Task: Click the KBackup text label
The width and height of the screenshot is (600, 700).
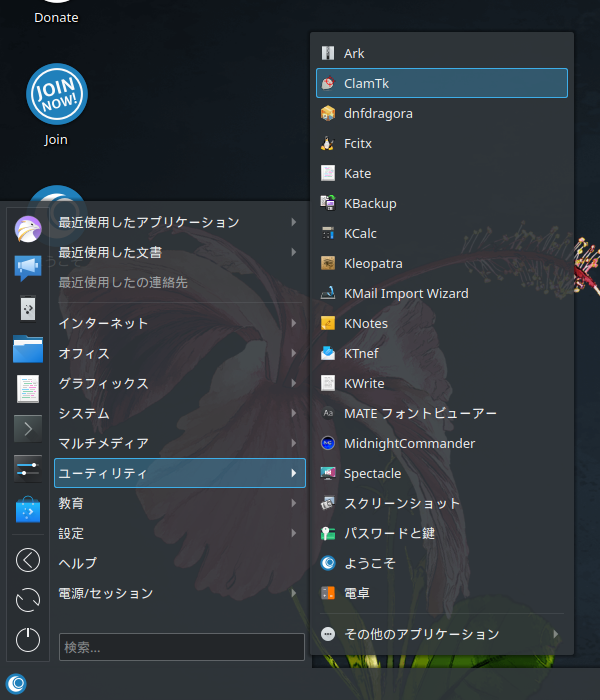Action: [x=370, y=203]
